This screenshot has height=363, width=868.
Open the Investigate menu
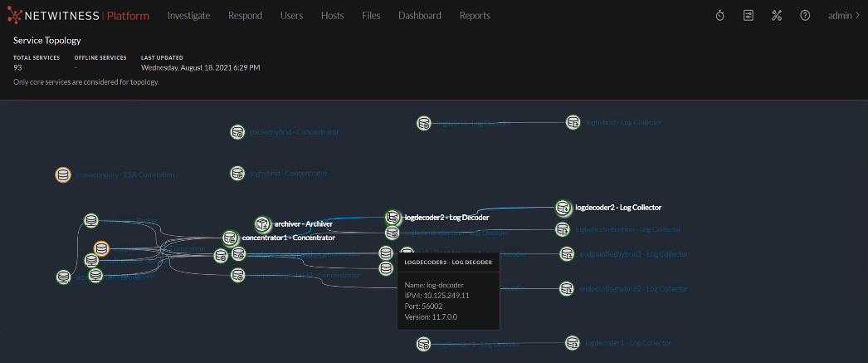click(x=188, y=16)
